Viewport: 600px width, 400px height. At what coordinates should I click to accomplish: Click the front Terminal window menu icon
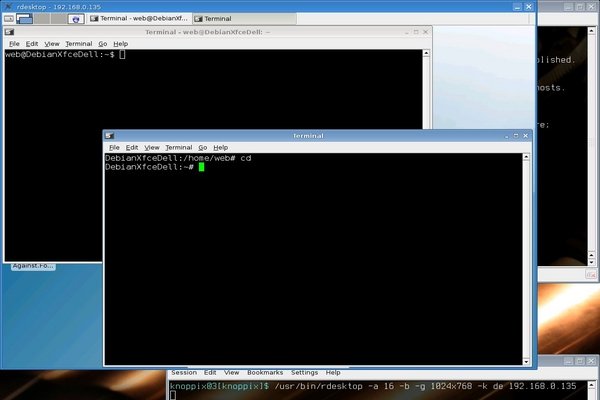110,135
